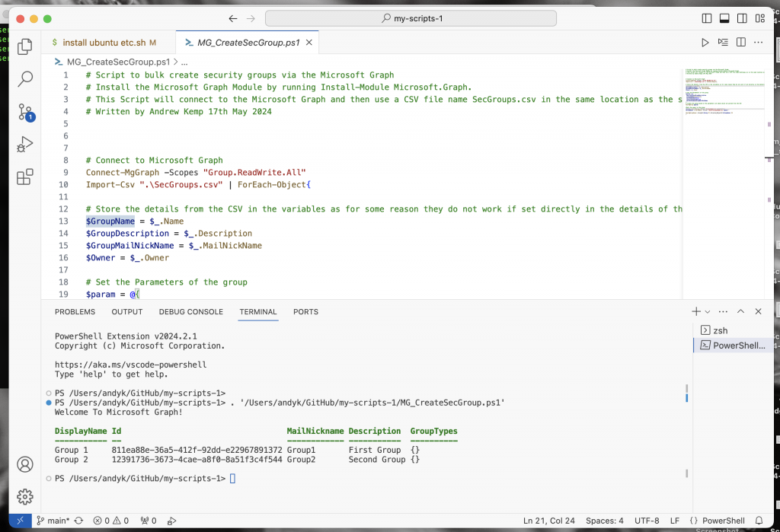The width and height of the screenshot is (780, 532).
Task: Click PowerShell language mode in status bar
Action: point(718,521)
